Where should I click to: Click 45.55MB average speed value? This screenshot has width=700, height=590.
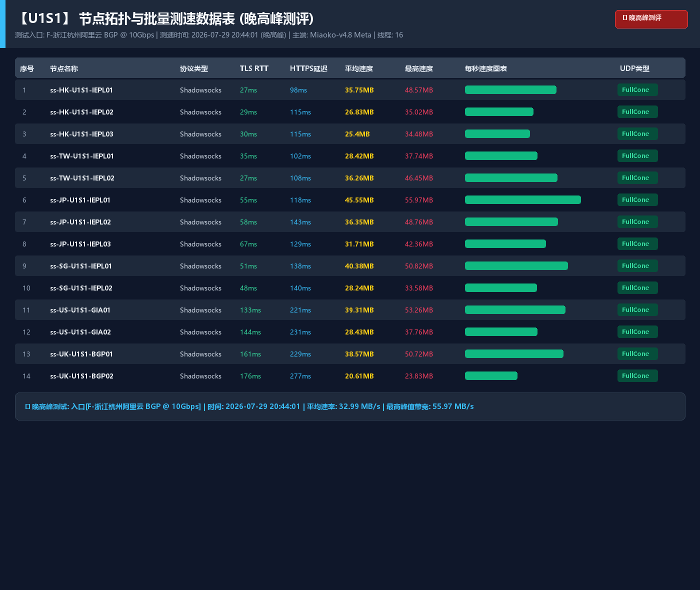click(359, 200)
